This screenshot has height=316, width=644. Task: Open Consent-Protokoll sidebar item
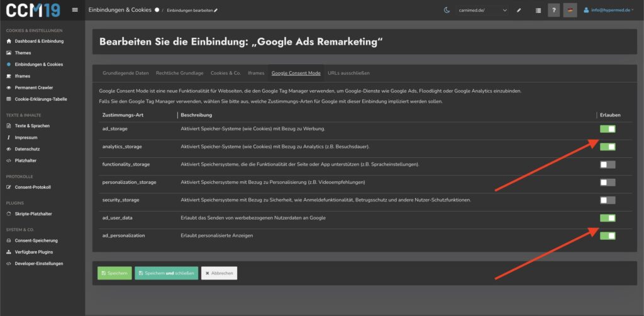point(33,187)
